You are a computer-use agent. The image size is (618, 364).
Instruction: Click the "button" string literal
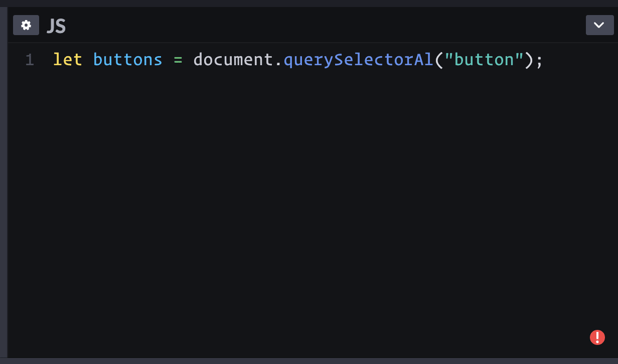(483, 60)
